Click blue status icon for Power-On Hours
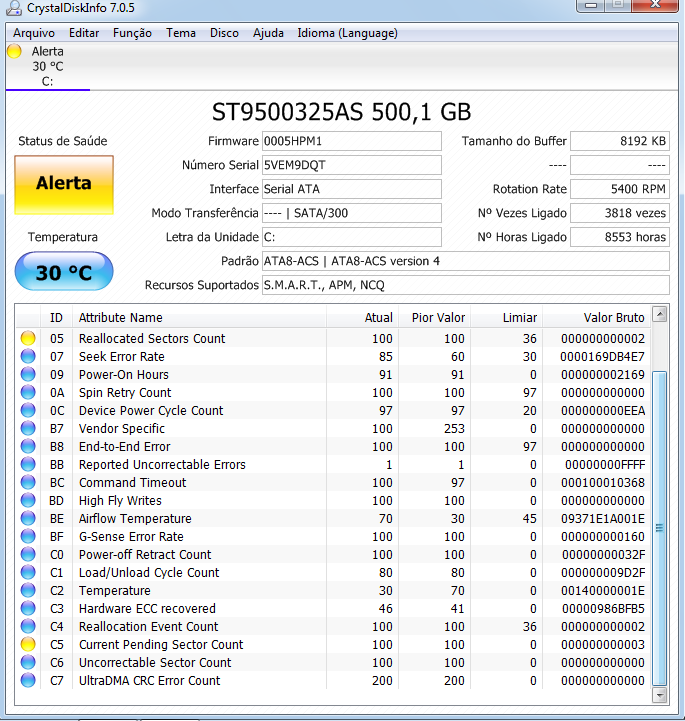The width and height of the screenshot is (685, 721). [28, 374]
